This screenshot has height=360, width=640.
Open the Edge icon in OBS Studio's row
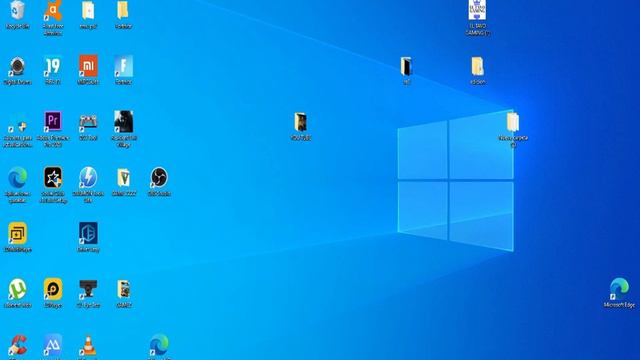pyautogui.click(x=18, y=178)
